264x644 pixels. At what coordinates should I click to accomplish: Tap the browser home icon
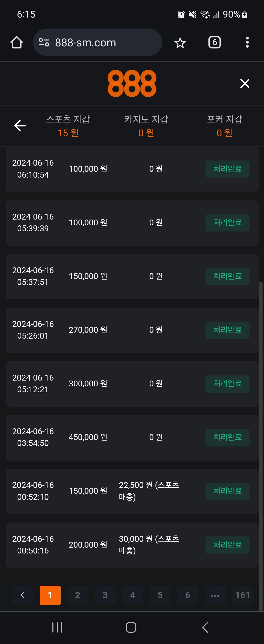click(x=17, y=42)
